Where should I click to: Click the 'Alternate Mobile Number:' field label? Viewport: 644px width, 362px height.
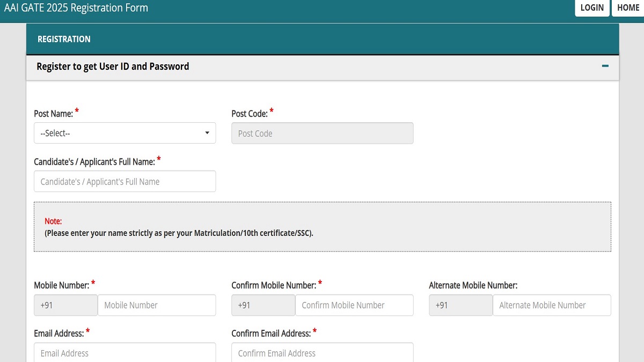473,285
